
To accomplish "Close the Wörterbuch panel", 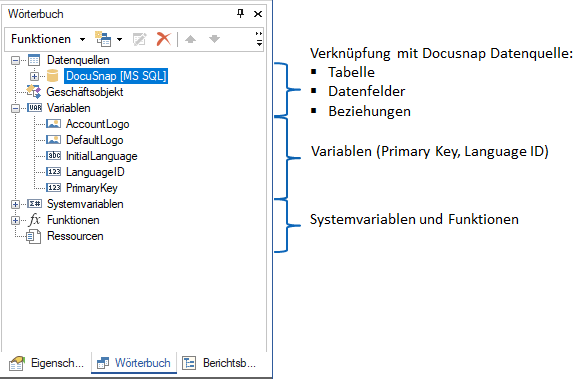I will point(258,14).
